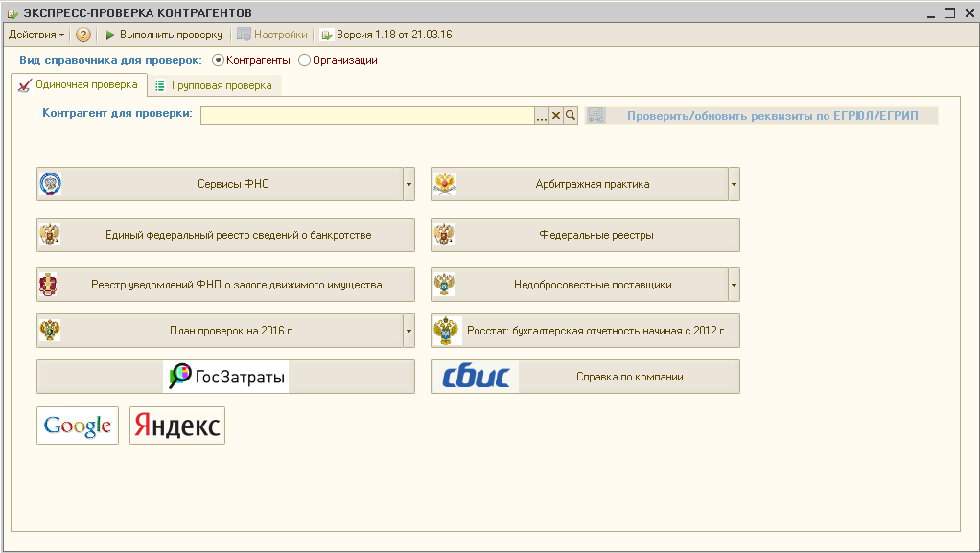980x553 pixels.
Task: Open Арбитражная практика button
Action: click(579, 184)
